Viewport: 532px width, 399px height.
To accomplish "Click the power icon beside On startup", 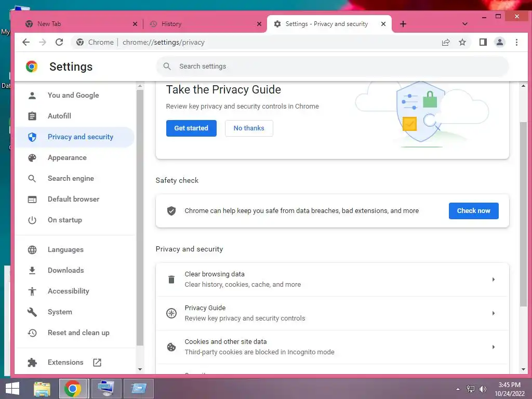I will 32,220.
